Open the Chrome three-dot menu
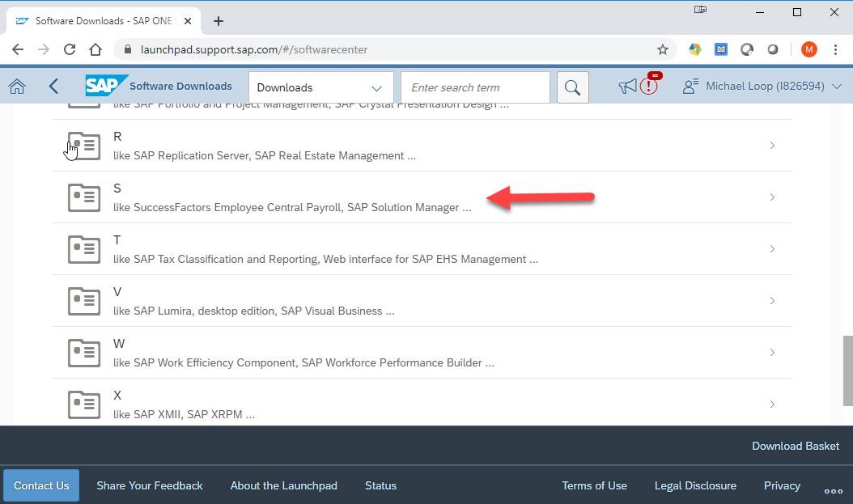The height and width of the screenshot is (504, 853). coord(835,49)
